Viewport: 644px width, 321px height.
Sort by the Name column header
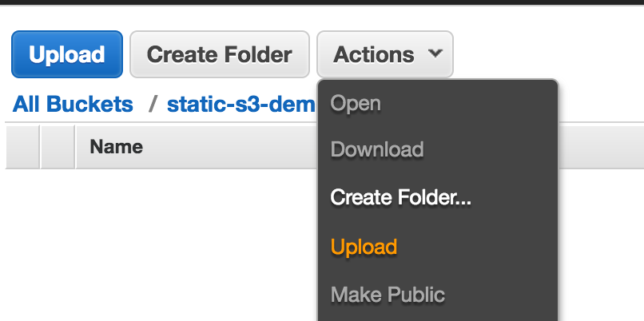(x=116, y=147)
